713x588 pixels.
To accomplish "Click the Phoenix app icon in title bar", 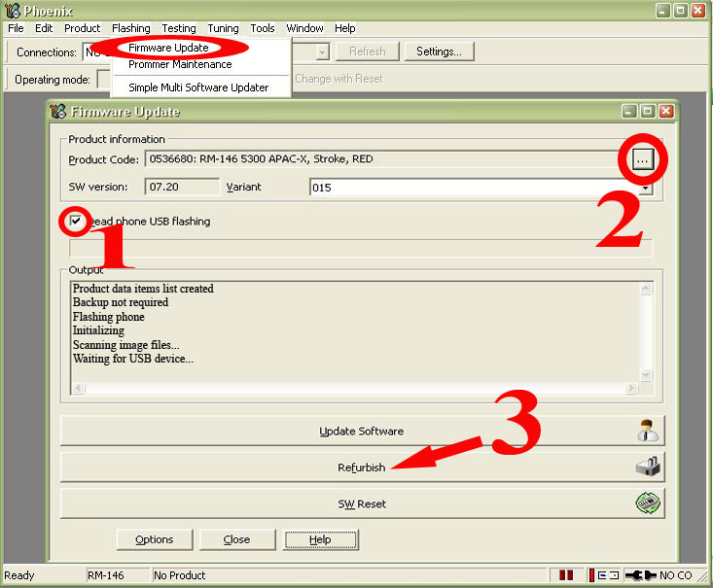I will coord(13,10).
